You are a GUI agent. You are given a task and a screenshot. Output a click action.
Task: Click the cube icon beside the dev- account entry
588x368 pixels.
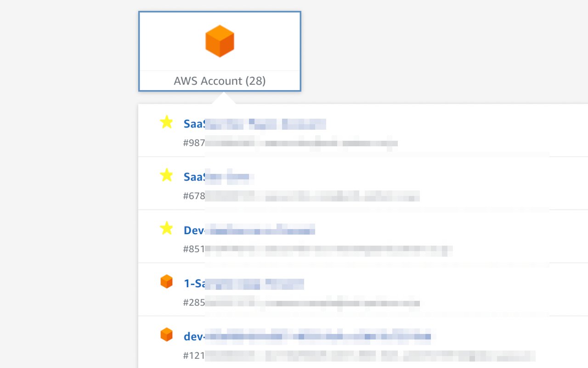tap(166, 334)
